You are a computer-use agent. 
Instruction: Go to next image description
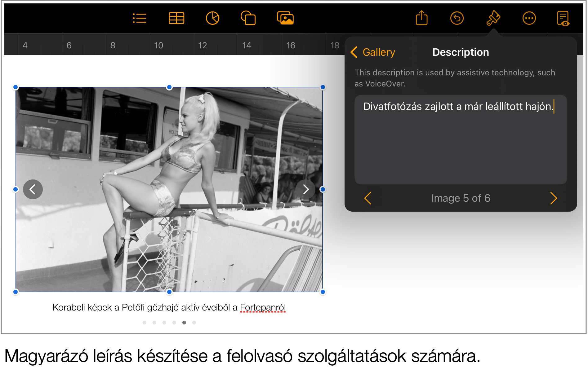tap(554, 198)
